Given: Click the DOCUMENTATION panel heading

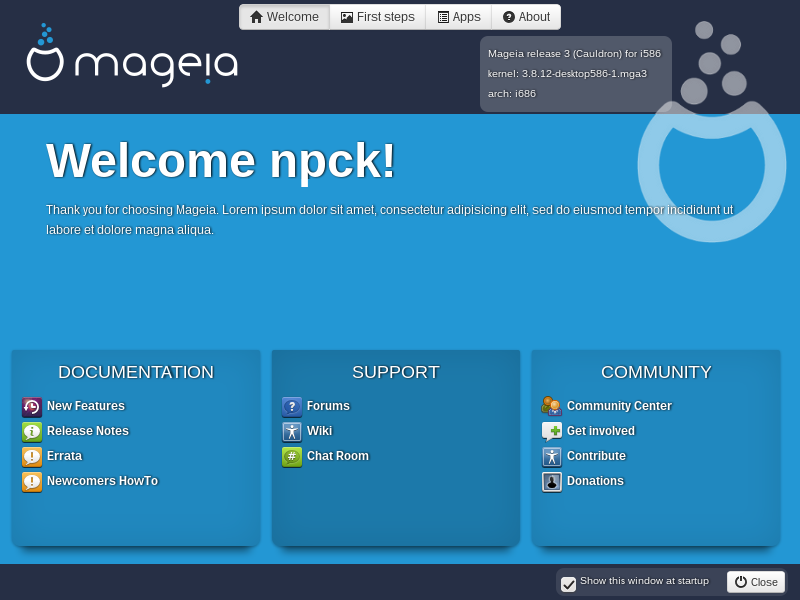Looking at the screenshot, I should 136,372.
